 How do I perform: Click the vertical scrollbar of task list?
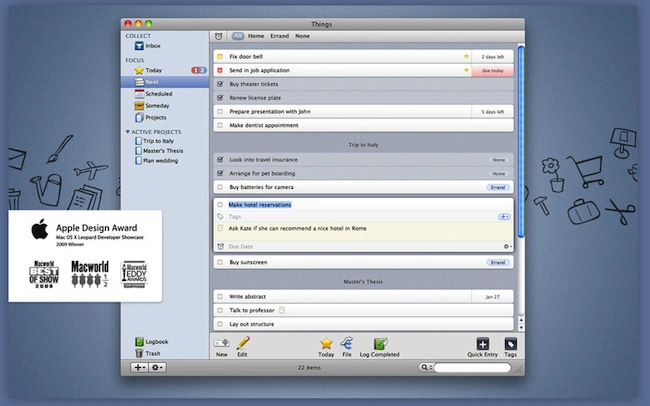521,141
